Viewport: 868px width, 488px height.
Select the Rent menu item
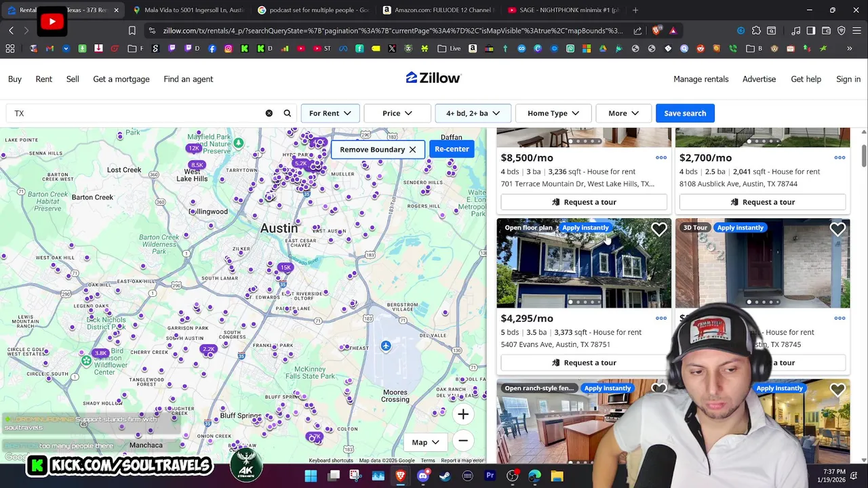coord(43,79)
